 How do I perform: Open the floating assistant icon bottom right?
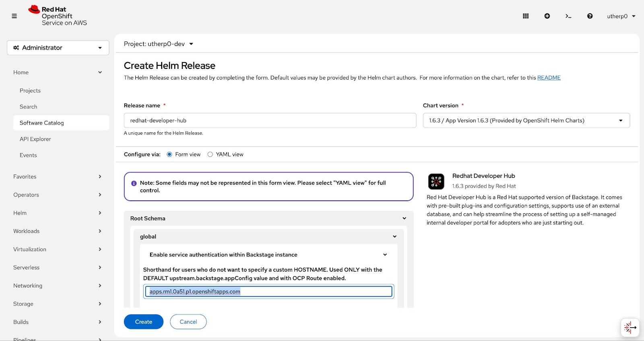click(630, 328)
